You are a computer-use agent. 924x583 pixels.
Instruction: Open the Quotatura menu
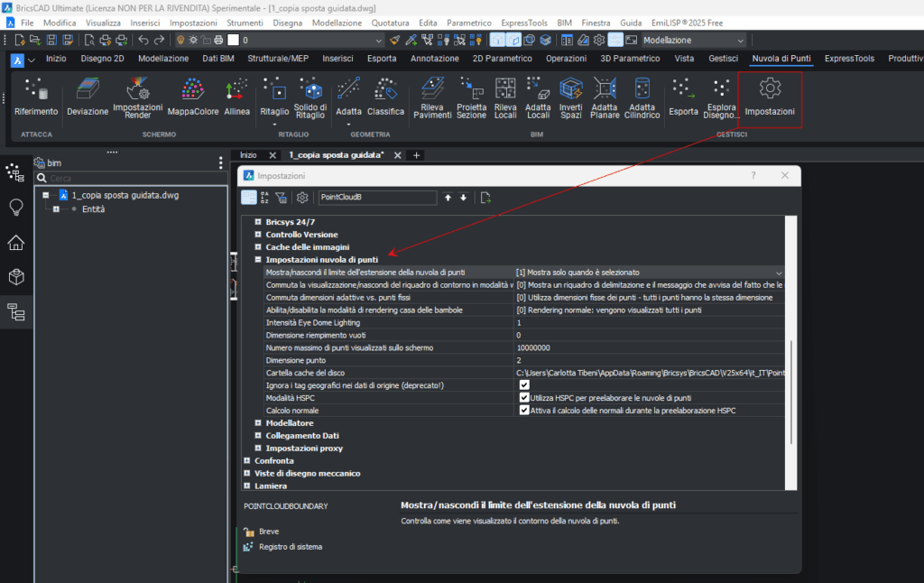(x=390, y=23)
